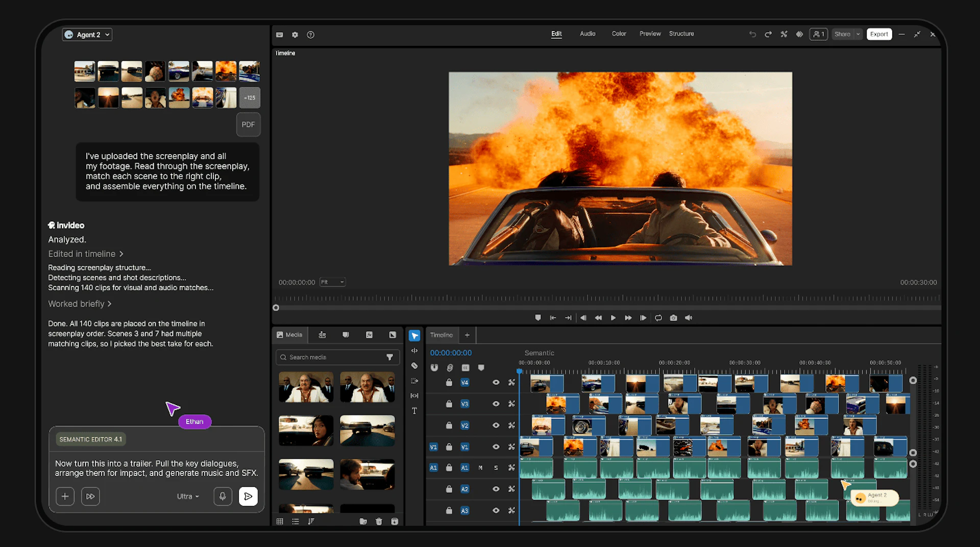Image resolution: width=980 pixels, height=547 pixels.
Task: Open the Fit zoom dropdown
Action: [332, 282]
